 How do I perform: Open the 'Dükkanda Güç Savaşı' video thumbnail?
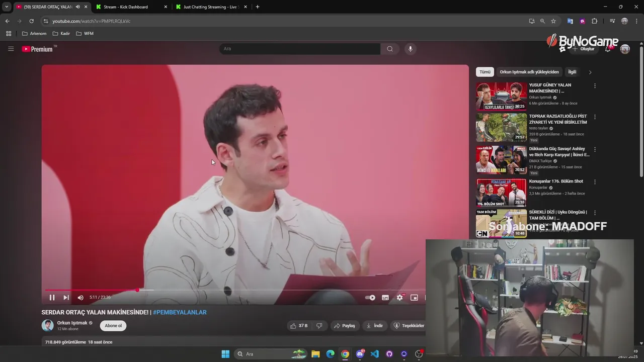point(501,160)
